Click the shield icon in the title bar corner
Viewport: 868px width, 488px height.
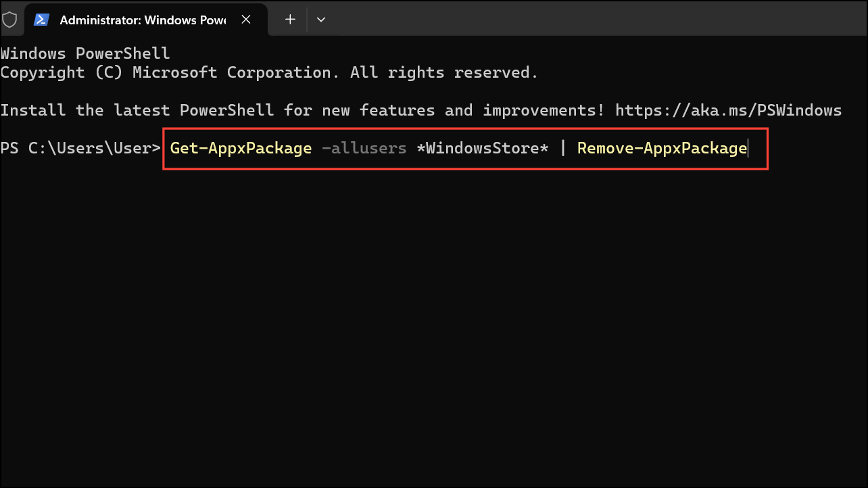coord(10,20)
